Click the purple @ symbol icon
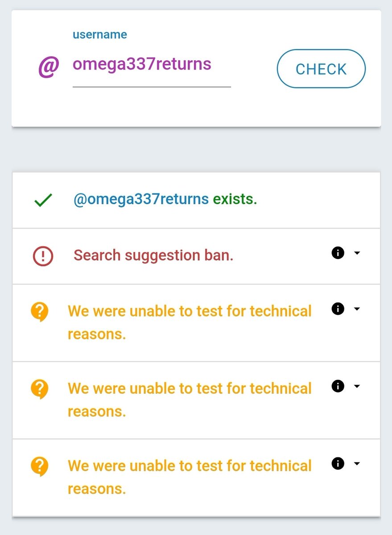392x535 pixels. coord(49,67)
